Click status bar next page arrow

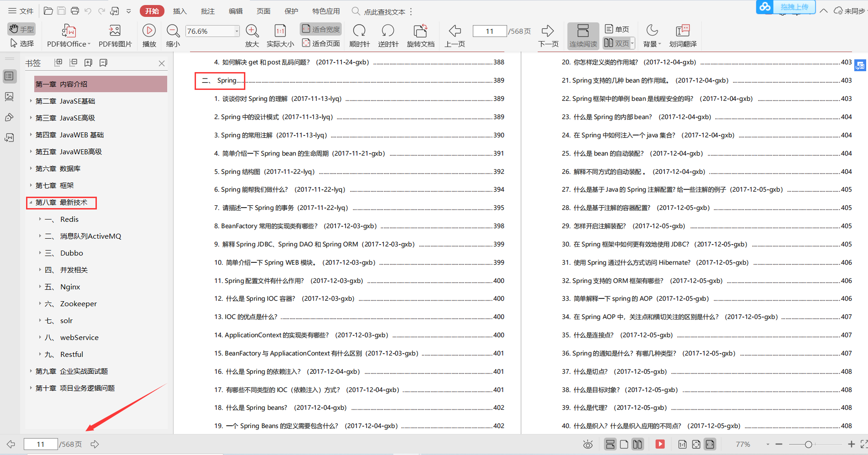pyautogui.click(x=95, y=444)
